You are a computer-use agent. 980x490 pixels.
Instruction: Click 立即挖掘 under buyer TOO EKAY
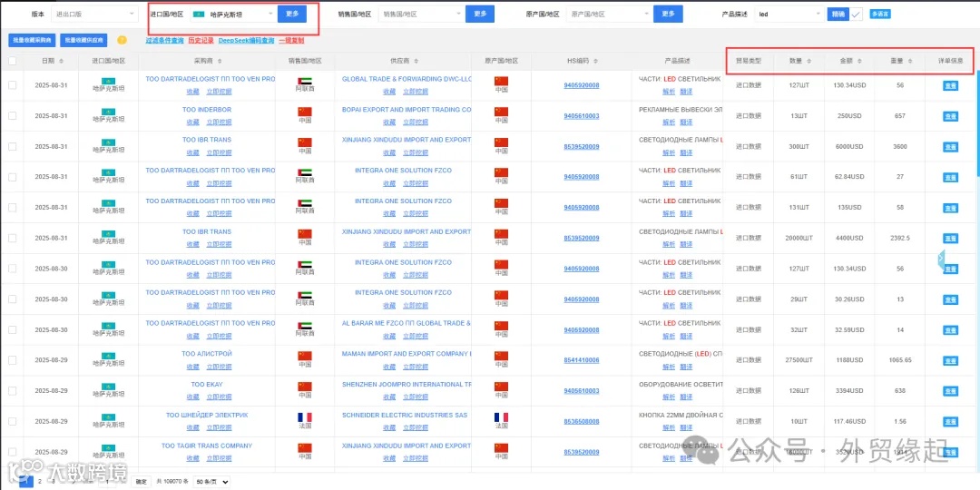pos(220,397)
